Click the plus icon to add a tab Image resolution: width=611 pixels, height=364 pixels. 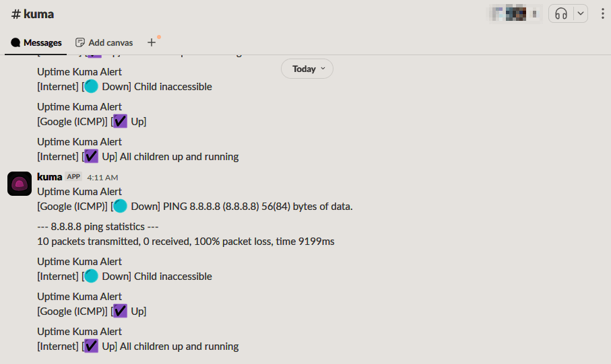coord(152,42)
